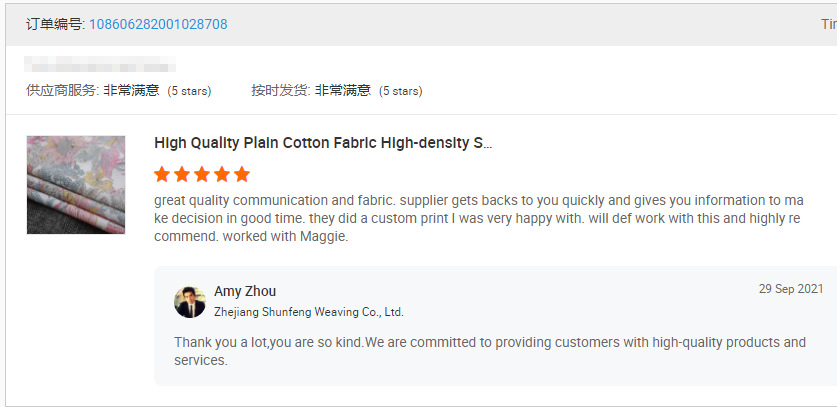The image size is (837, 407).
Task: Click the first orange rating star
Action: 162,174
